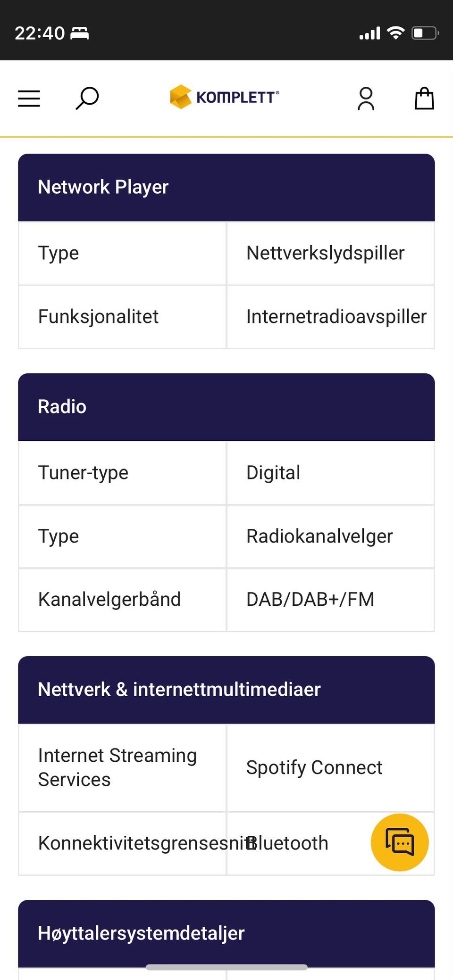Tap the Spotify Connect value
The image size is (453, 980).
(314, 767)
